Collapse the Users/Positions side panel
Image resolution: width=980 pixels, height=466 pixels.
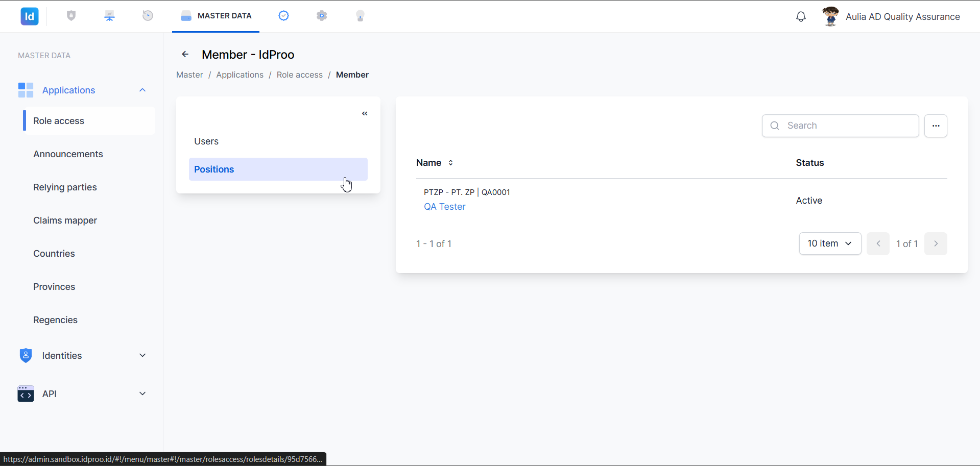[x=365, y=113]
